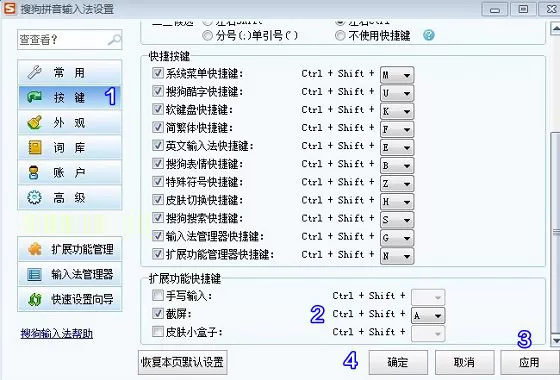Select 分号(;)单引号(') radio option
The image size is (560, 380).
(207, 35)
